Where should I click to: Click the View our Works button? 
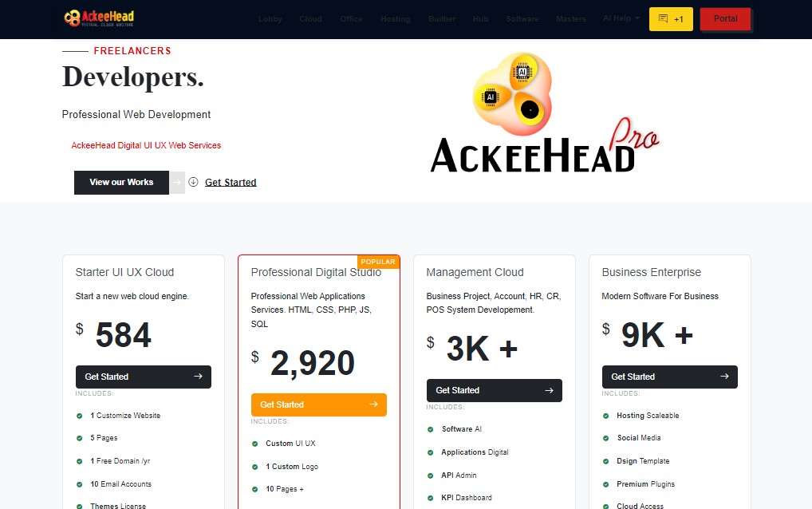121,183
